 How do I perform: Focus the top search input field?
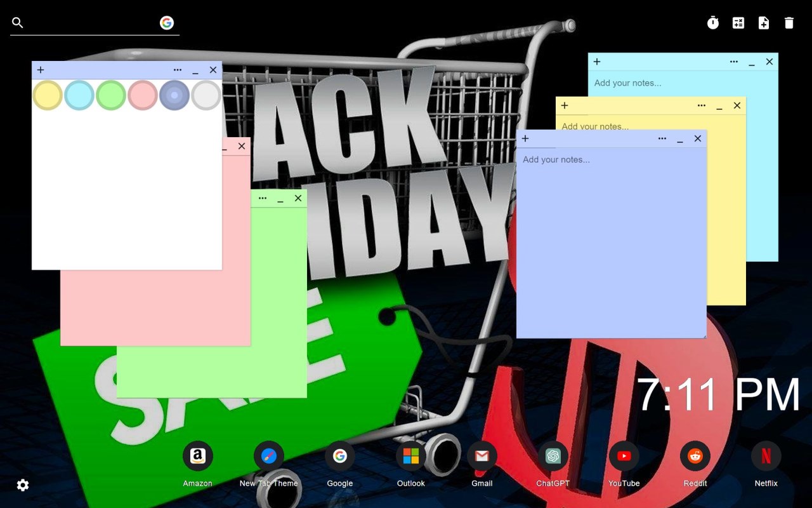pos(92,23)
